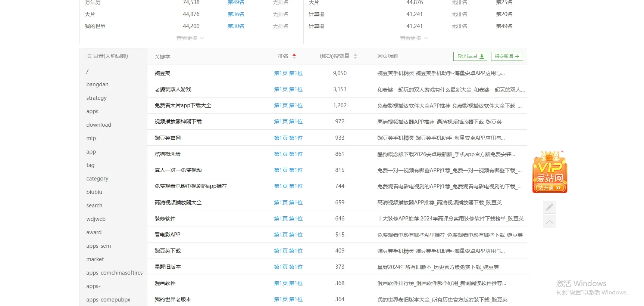Click the keyword 酷狗概念版
This screenshot has width=644, height=306.
(168, 154)
